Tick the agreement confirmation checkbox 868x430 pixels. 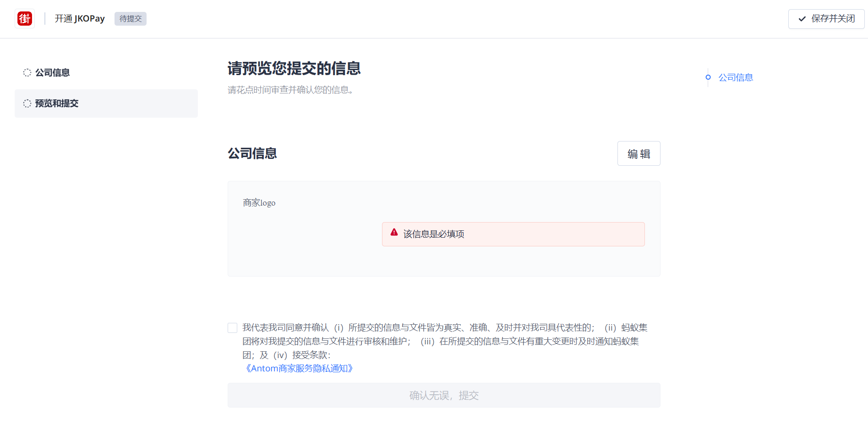(233, 328)
